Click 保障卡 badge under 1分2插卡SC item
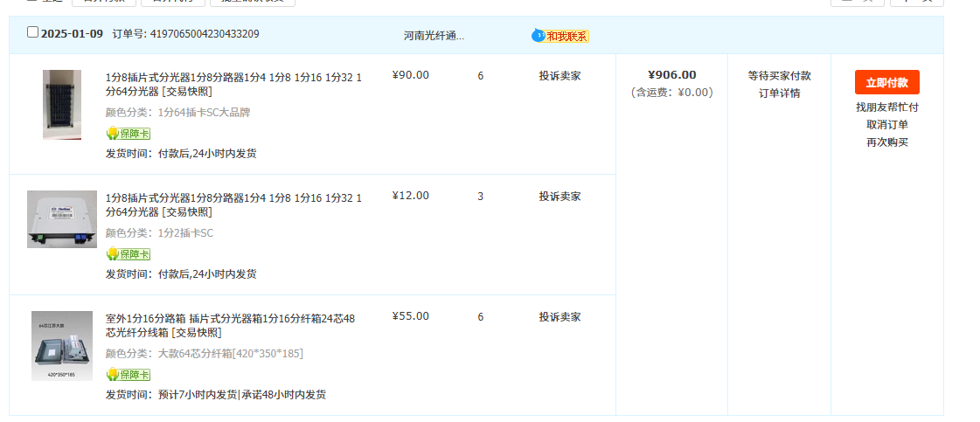The image size is (980, 422). point(129,254)
